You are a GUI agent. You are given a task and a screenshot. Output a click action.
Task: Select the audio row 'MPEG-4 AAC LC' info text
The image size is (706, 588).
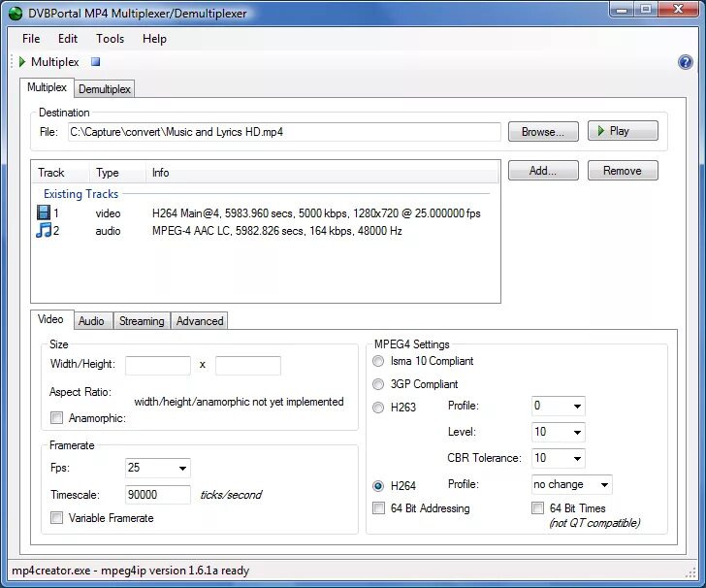coord(277,231)
